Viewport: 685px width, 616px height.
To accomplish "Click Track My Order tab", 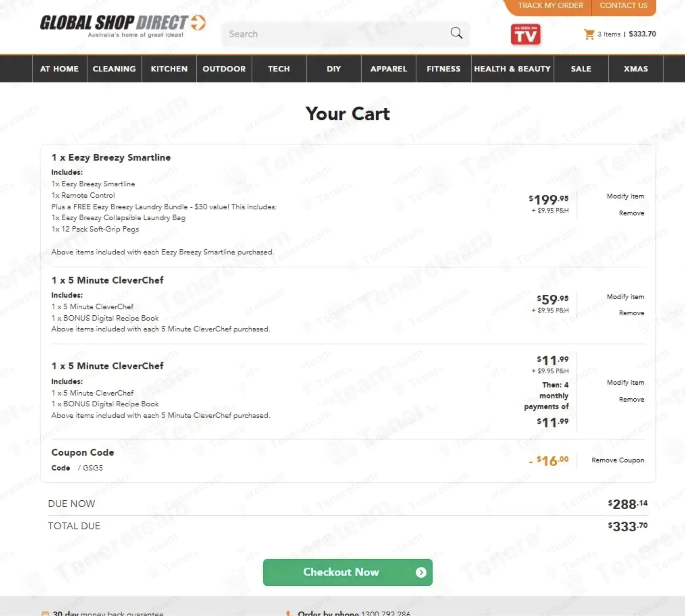I will (550, 6).
